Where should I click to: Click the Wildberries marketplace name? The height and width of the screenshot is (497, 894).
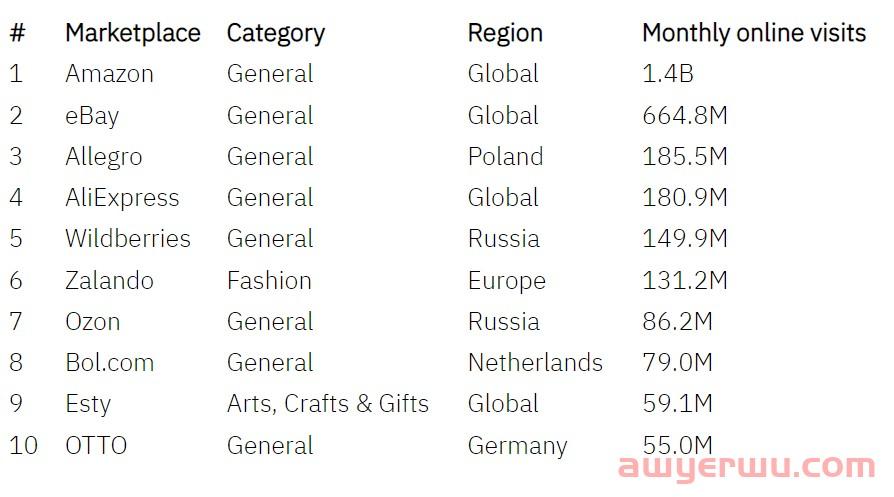(x=127, y=239)
